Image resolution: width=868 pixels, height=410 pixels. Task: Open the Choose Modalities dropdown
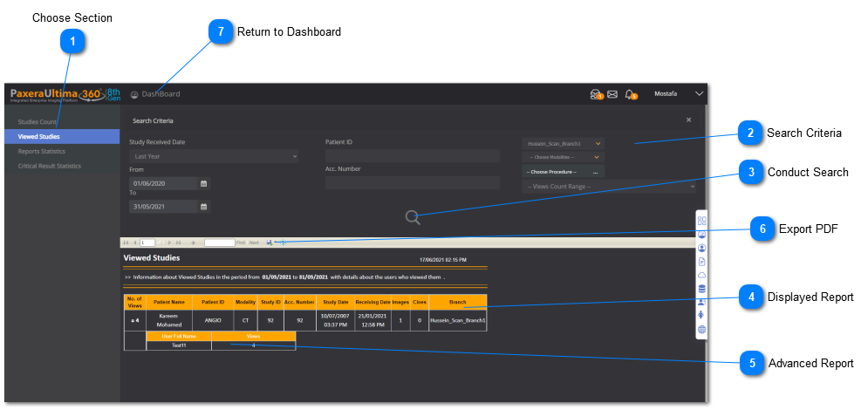coord(563,157)
